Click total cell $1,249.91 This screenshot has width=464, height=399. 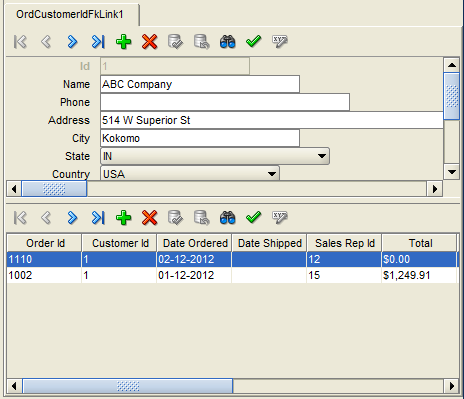[419, 275]
